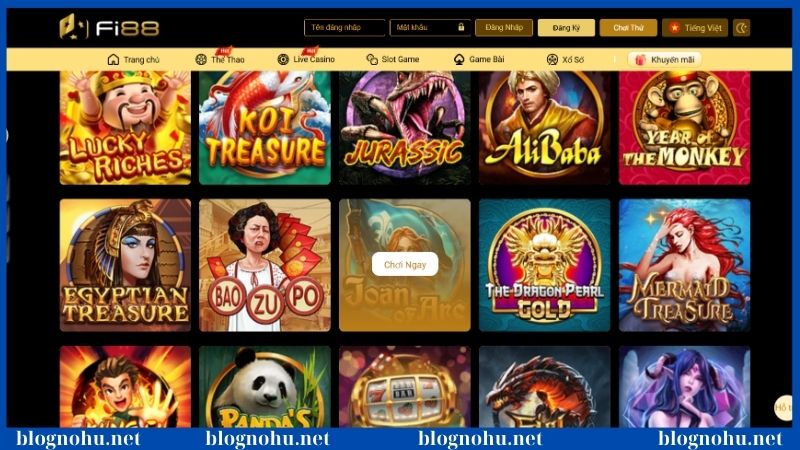Click the Chơi Thử button
The height and width of the screenshot is (450, 800).
[x=628, y=28]
